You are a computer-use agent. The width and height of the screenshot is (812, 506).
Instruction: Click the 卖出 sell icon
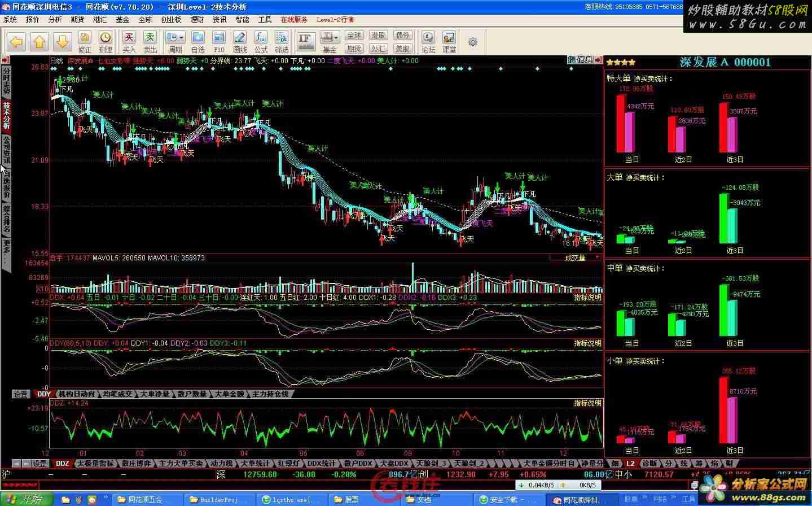[x=150, y=42]
